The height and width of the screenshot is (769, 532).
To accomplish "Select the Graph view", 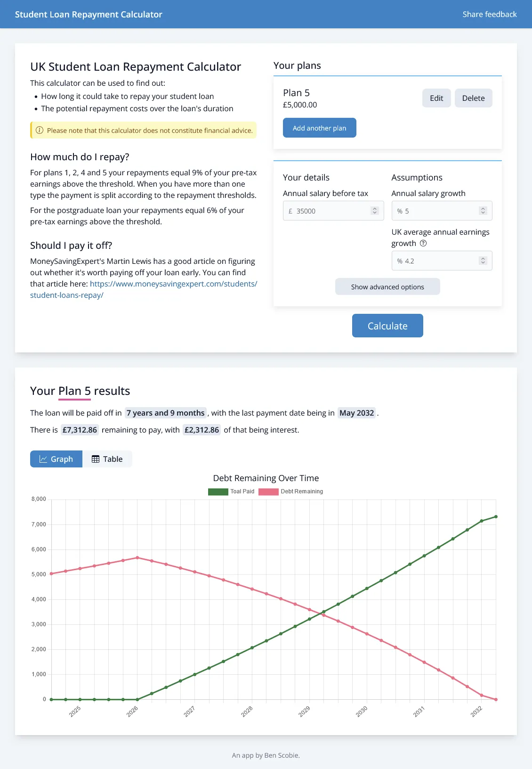I will [56, 458].
